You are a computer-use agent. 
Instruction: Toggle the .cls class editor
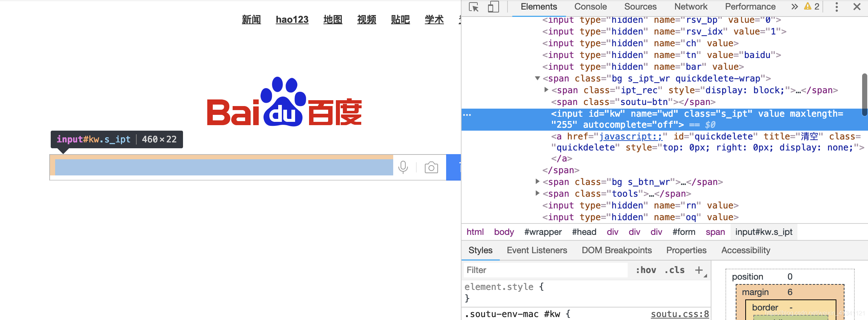674,270
